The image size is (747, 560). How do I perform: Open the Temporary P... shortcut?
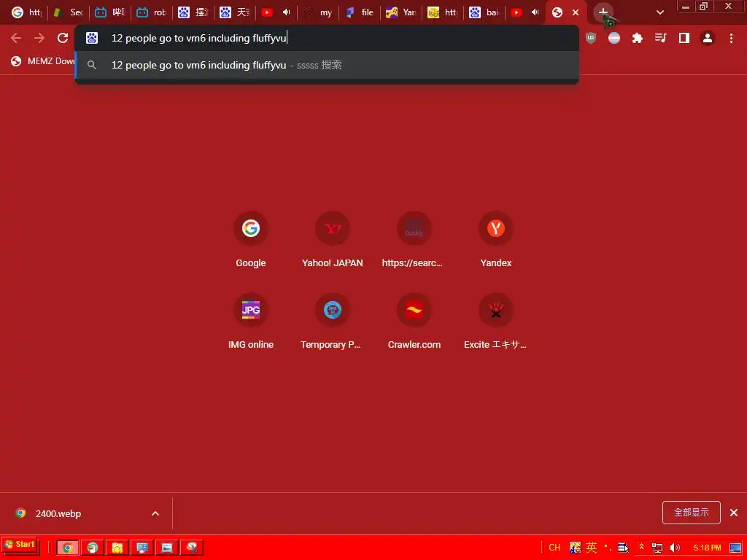coord(332,322)
